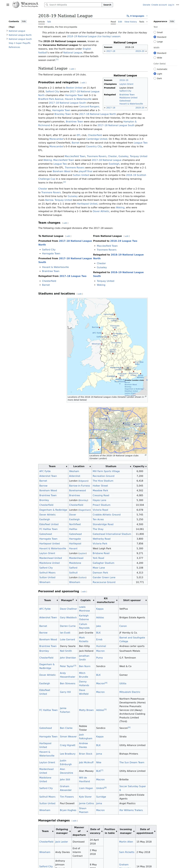Edit the Promotion and relegation section
The image size is (186, 868).
point(83,83)
